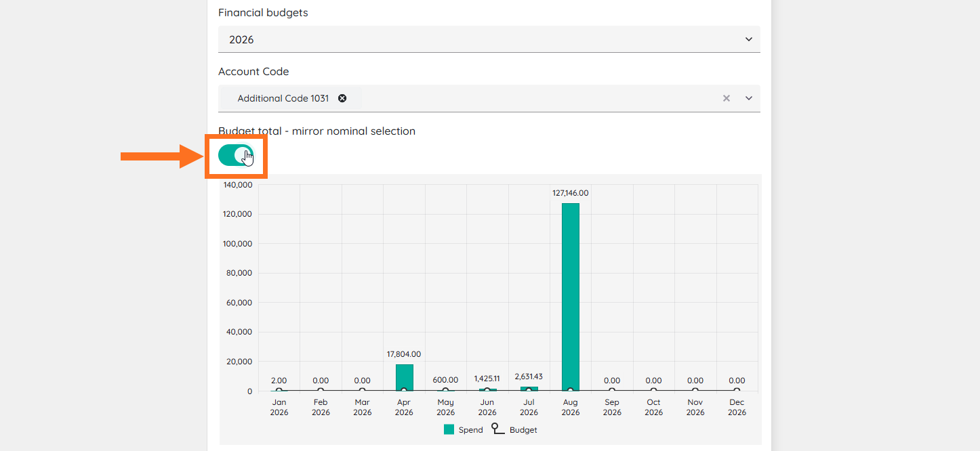980x451 pixels.
Task: Expand the Account Code dropdown arrow
Action: 749,98
